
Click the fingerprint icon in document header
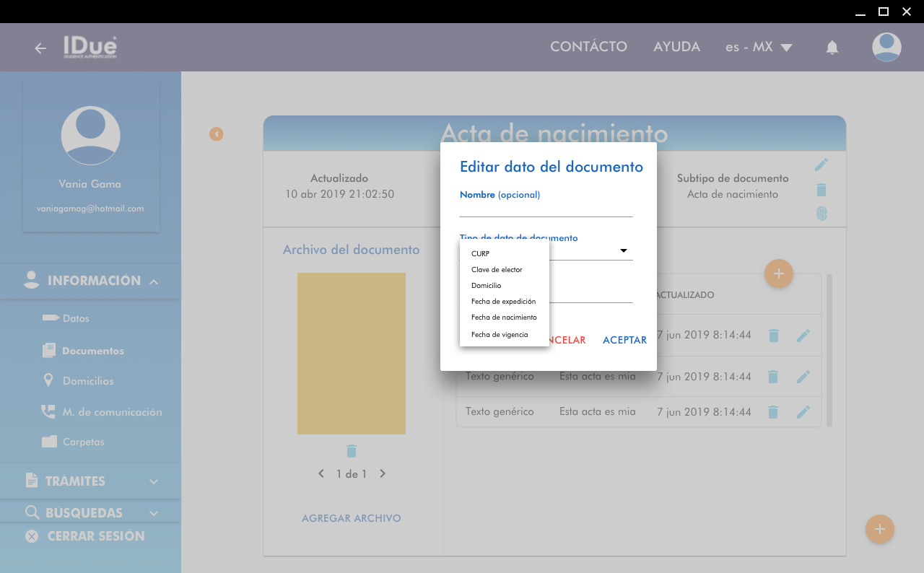[821, 214]
